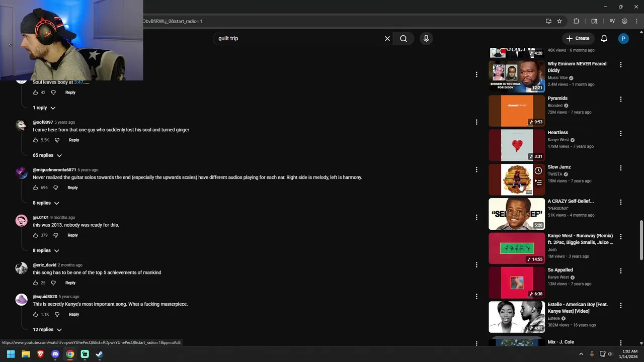This screenshot has width=644, height=362.
Task: Reply to @miguelmoronta6871's comment
Action: 72,188
